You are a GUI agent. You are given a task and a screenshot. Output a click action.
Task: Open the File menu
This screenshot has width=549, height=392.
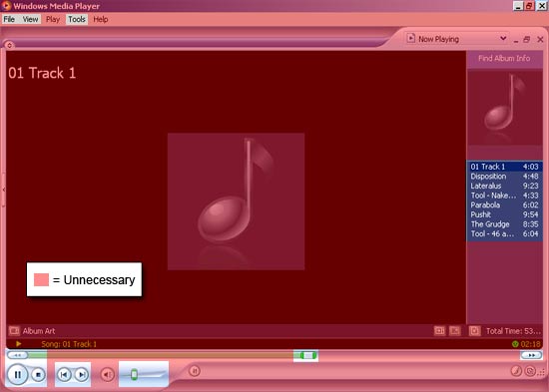pyautogui.click(x=9, y=19)
